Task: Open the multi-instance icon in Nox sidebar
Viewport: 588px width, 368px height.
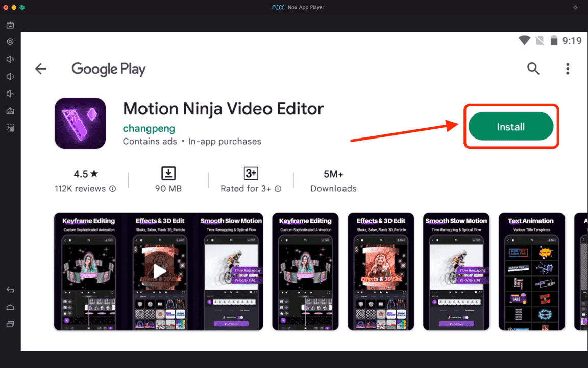Action: (x=10, y=128)
